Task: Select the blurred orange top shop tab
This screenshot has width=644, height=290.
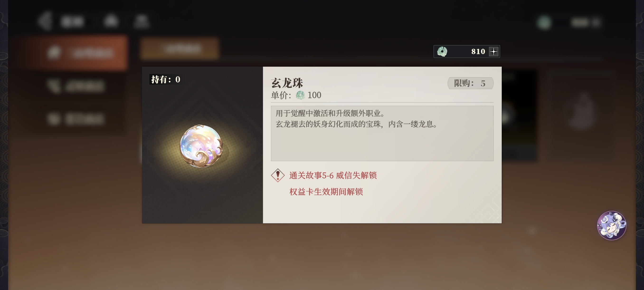Action: tap(180, 48)
